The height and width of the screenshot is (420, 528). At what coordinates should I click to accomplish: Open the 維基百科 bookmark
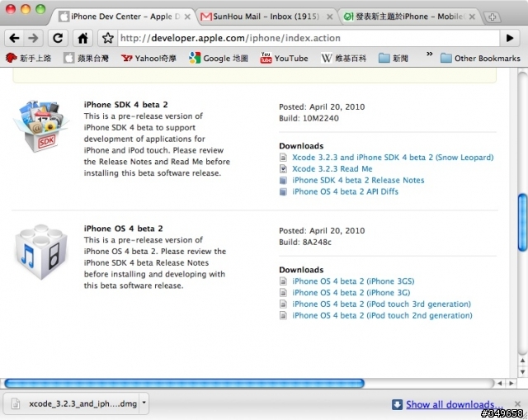(x=343, y=59)
